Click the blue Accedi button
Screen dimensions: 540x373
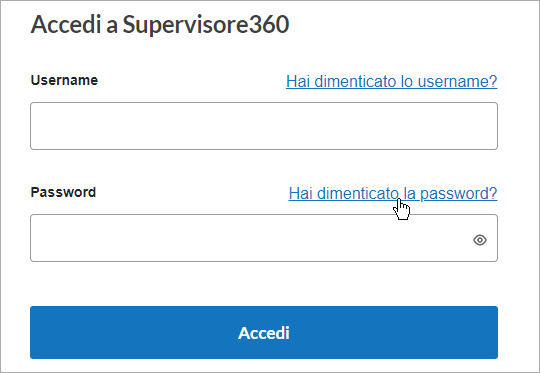pos(264,332)
